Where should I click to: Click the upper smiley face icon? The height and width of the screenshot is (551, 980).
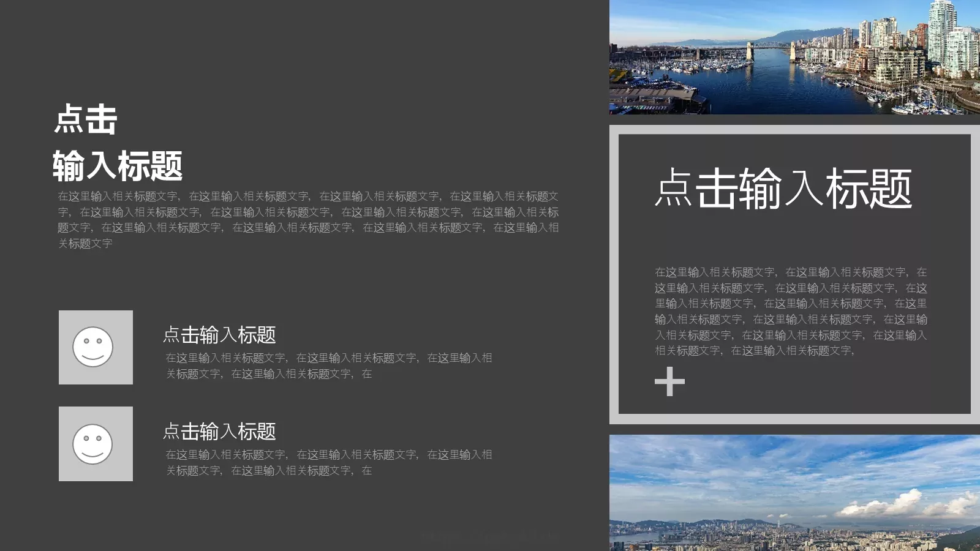[93, 347]
